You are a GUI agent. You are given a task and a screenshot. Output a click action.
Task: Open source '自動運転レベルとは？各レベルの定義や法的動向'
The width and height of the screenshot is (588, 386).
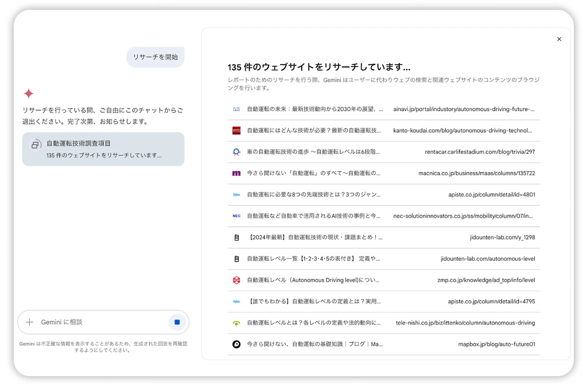pos(314,323)
